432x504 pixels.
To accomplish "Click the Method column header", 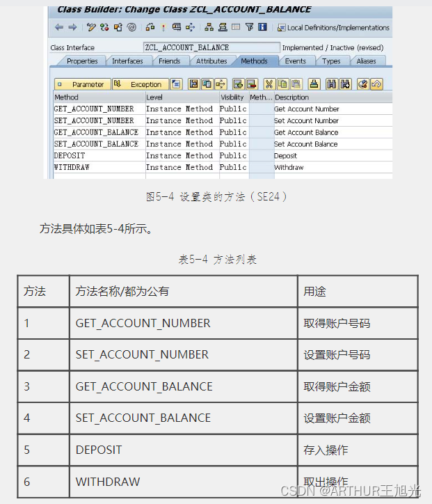I will click(x=99, y=97).
